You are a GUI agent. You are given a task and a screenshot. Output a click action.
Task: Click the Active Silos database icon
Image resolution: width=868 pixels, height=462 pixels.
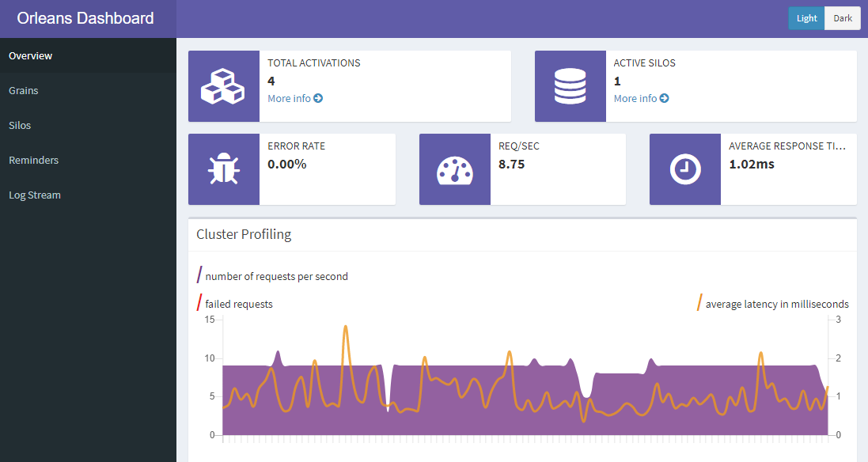570,86
